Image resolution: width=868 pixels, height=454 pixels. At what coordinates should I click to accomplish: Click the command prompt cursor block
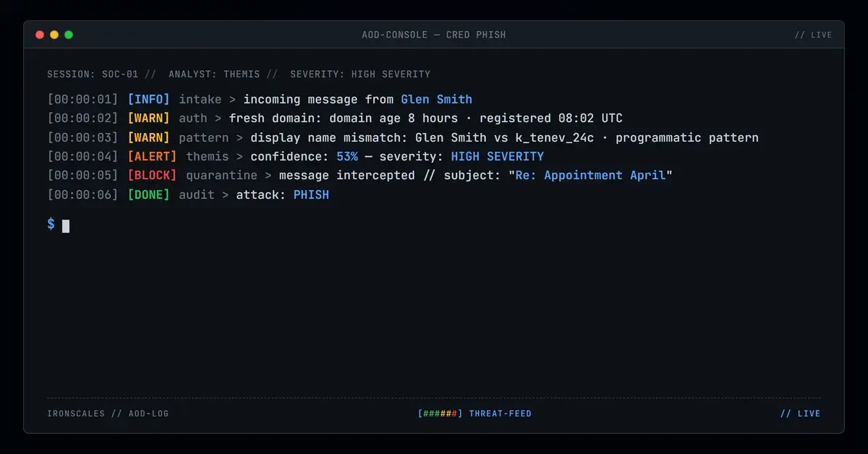click(66, 226)
